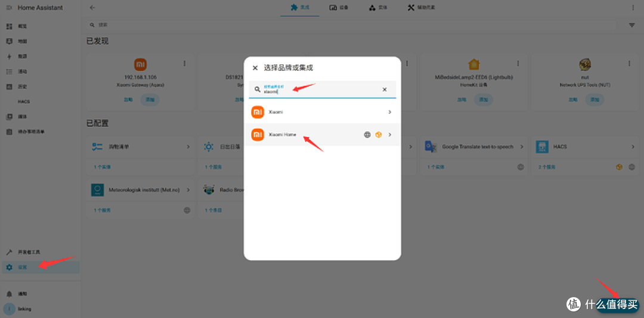The image size is (644, 318).
Task: Click the orange custom-integration cube in Xiaomi Home row
Action: (378, 135)
